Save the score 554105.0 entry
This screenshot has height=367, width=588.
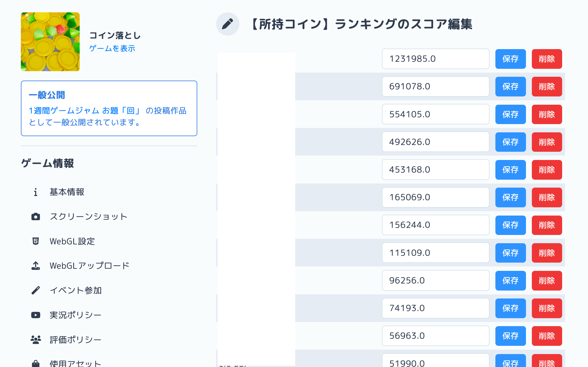pos(510,114)
